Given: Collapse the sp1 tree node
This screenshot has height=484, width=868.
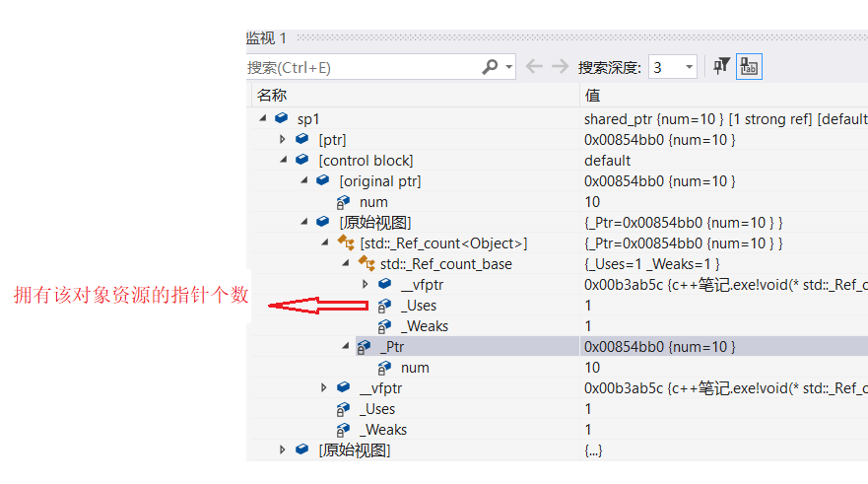Looking at the screenshot, I should click(263, 118).
